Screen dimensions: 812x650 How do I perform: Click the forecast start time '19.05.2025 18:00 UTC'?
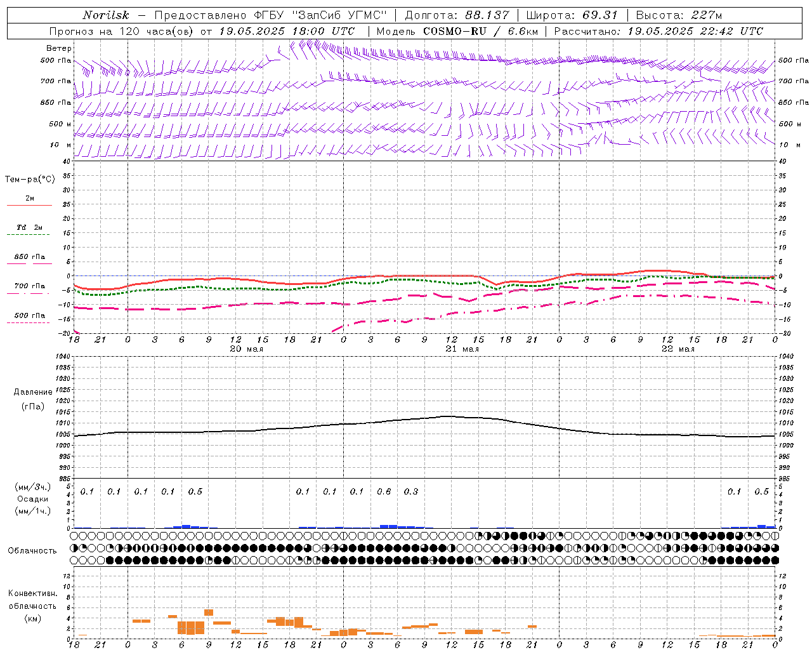pyautogui.click(x=287, y=31)
